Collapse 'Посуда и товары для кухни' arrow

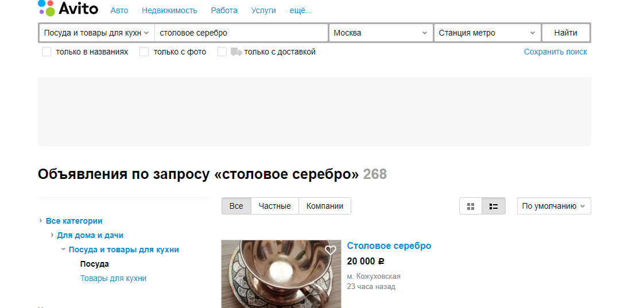click(63, 249)
